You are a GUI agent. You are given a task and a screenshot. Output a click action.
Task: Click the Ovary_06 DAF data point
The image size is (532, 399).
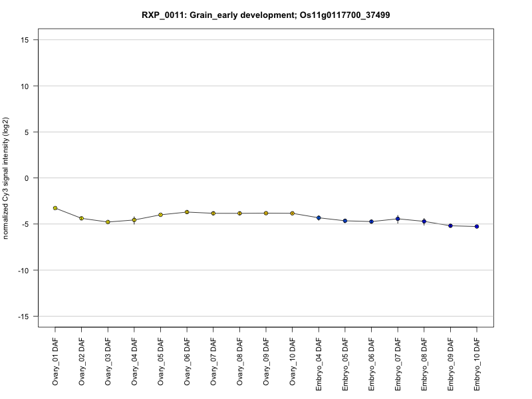[187, 212]
